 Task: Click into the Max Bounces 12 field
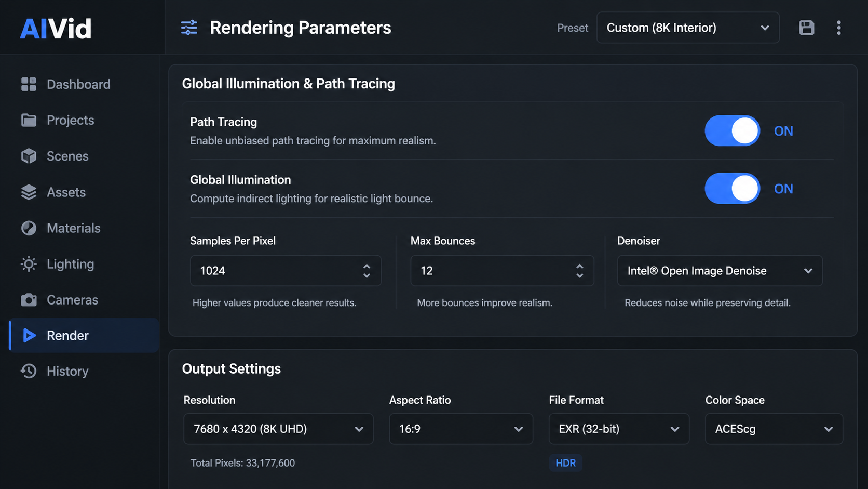coord(502,271)
